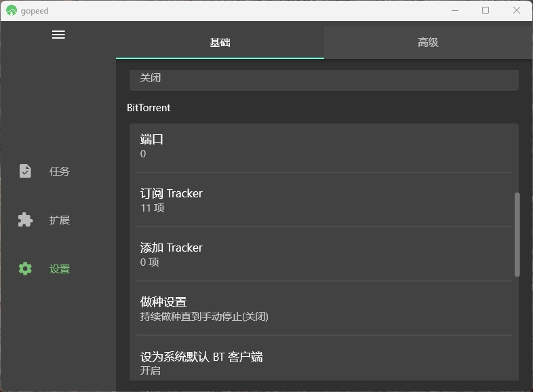Screen dimensions: 533x392
Task: Open the 做种设置 options
Action: tap(323, 309)
